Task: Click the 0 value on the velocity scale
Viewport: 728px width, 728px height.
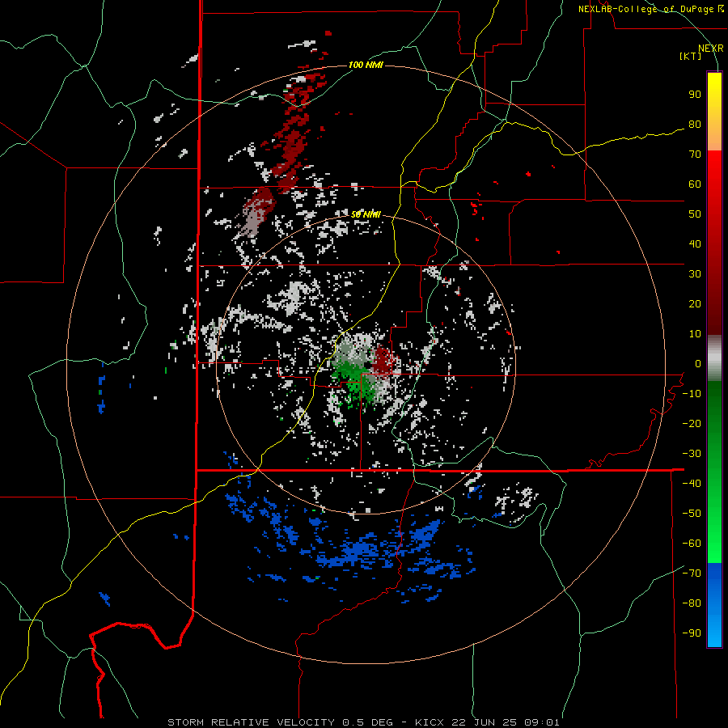Action: [698, 364]
